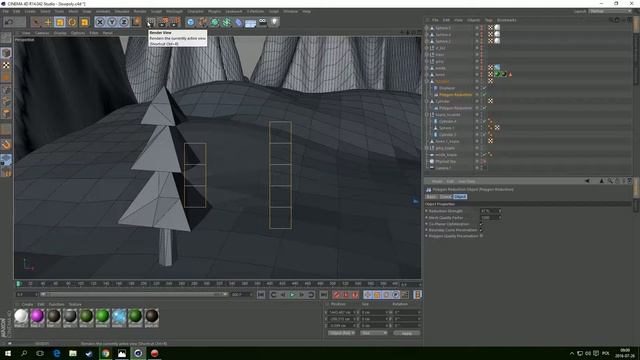
Task: Open the Object (Rel) coordinate dropdown
Action: [x=342, y=333]
